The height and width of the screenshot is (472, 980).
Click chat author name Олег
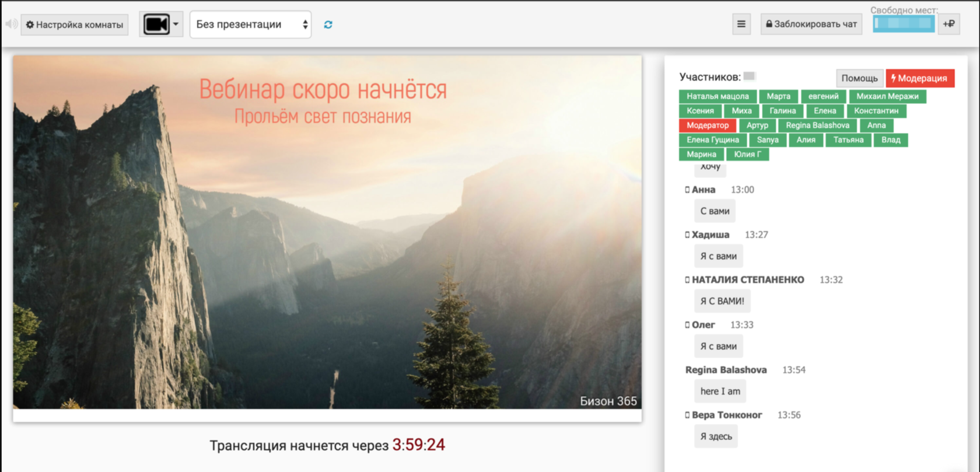point(703,325)
